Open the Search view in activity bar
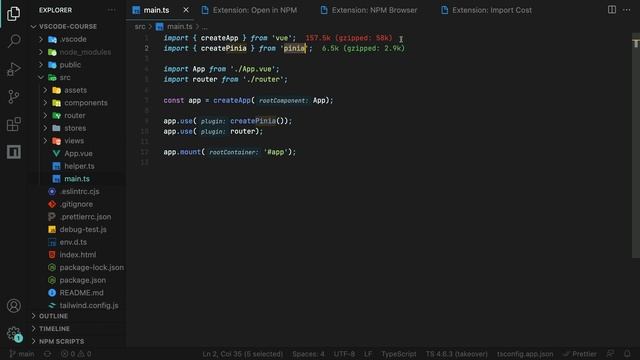 13,41
